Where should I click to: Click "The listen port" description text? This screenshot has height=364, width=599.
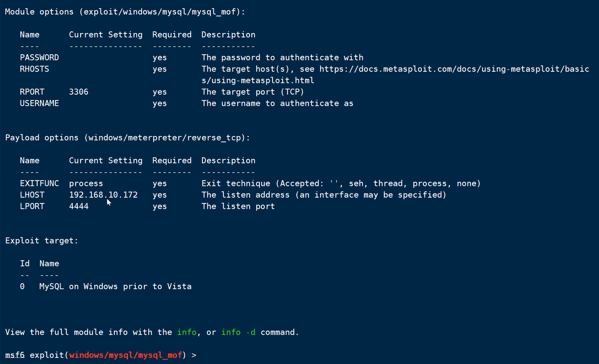point(238,206)
